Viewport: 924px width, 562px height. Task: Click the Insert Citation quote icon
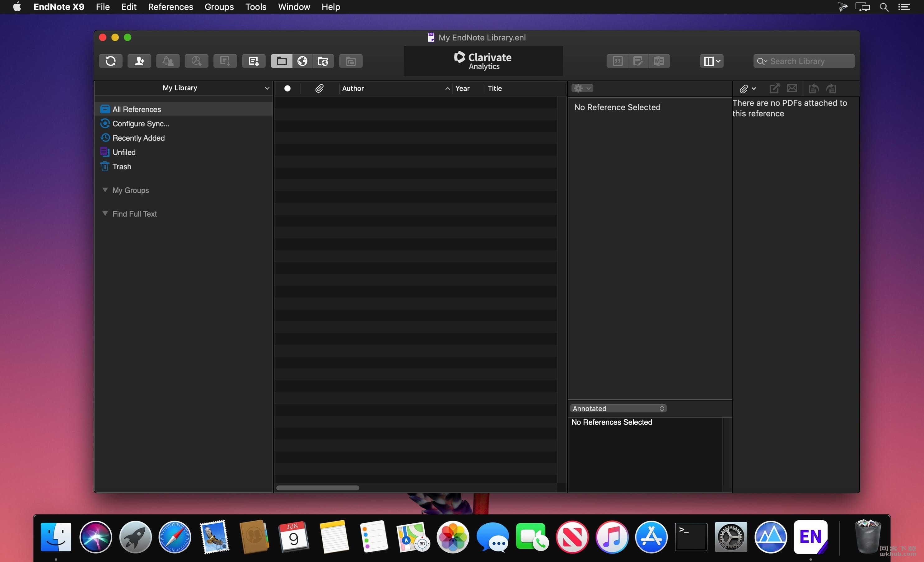[x=617, y=61]
